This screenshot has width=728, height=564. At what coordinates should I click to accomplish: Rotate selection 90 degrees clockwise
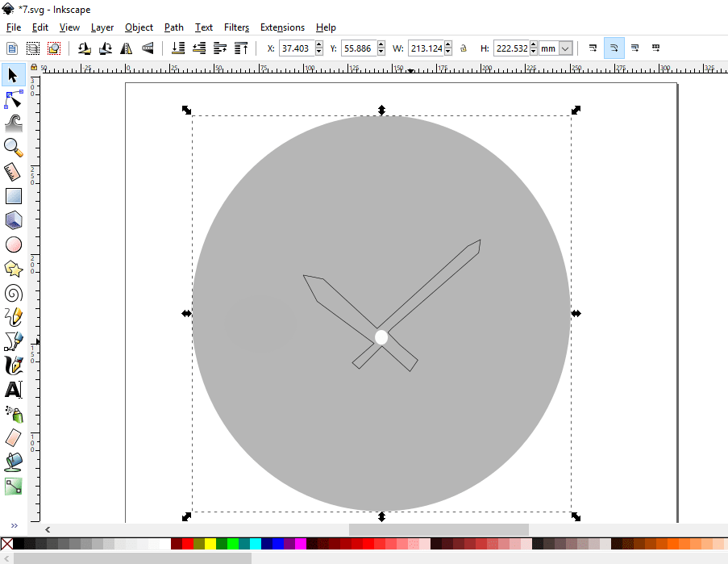[x=106, y=48]
